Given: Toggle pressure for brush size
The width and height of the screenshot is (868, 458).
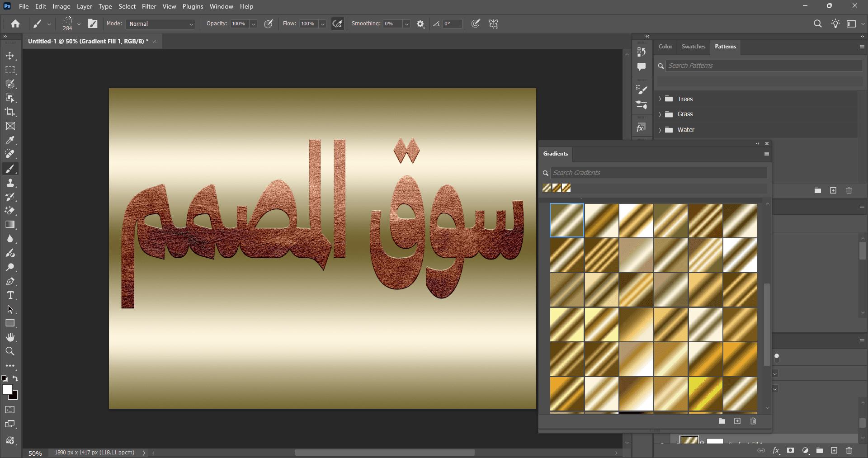Looking at the screenshot, I should point(476,24).
